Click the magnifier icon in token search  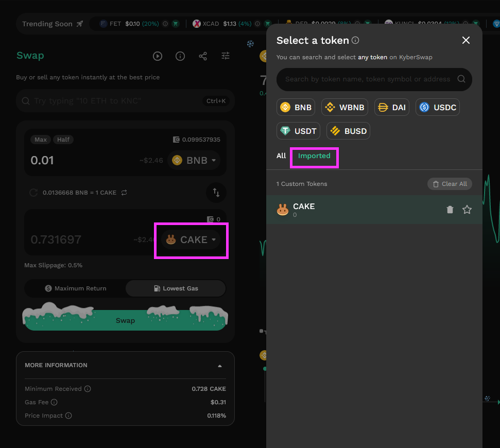pyautogui.click(x=461, y=79)
